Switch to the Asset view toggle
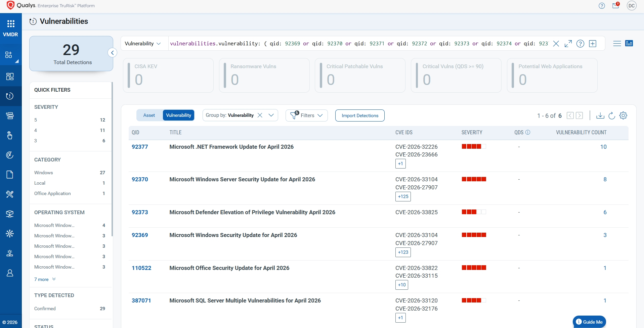The image size is (644, 328). (149, 115)
